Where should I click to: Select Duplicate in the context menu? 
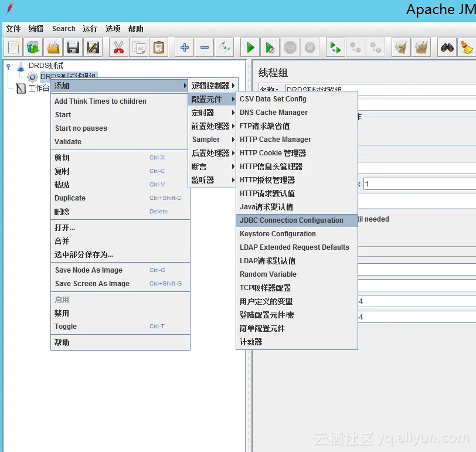pyautogui.click(x=120, y=198)
